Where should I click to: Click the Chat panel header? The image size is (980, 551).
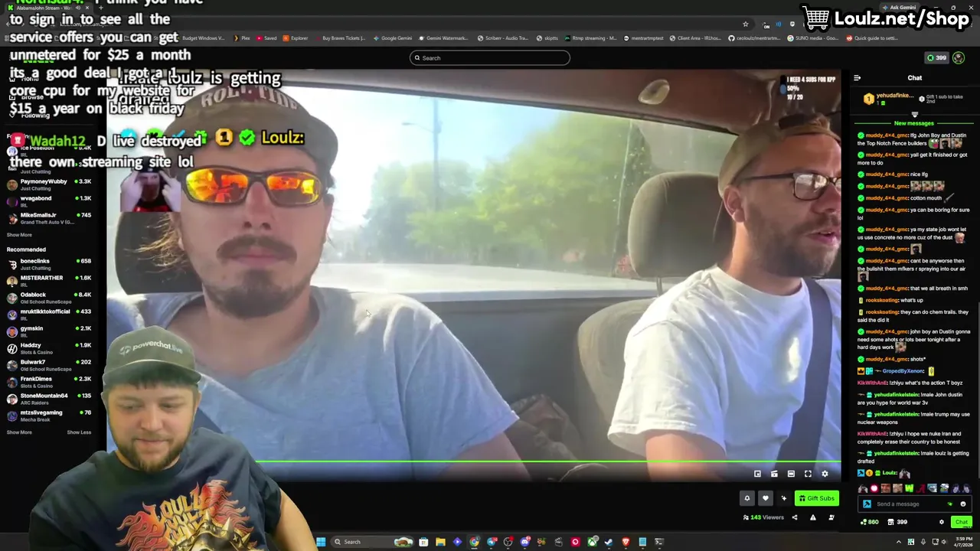point(915,78)
